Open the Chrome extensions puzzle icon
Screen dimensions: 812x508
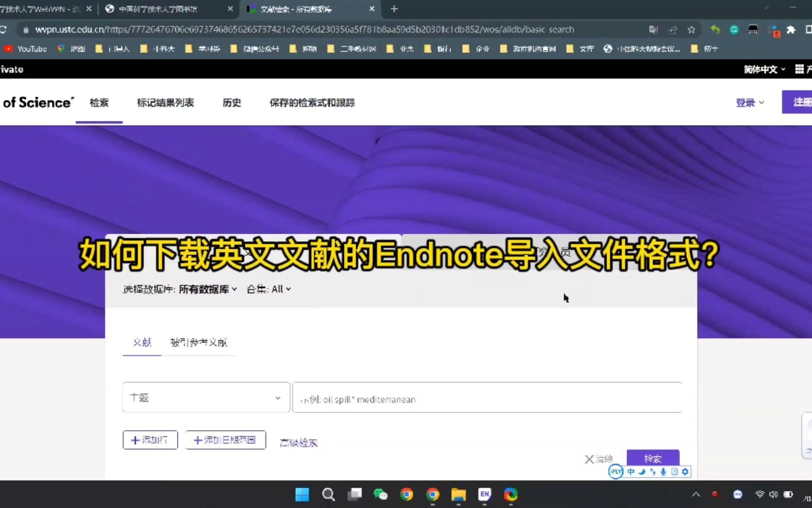coord(791,30)
